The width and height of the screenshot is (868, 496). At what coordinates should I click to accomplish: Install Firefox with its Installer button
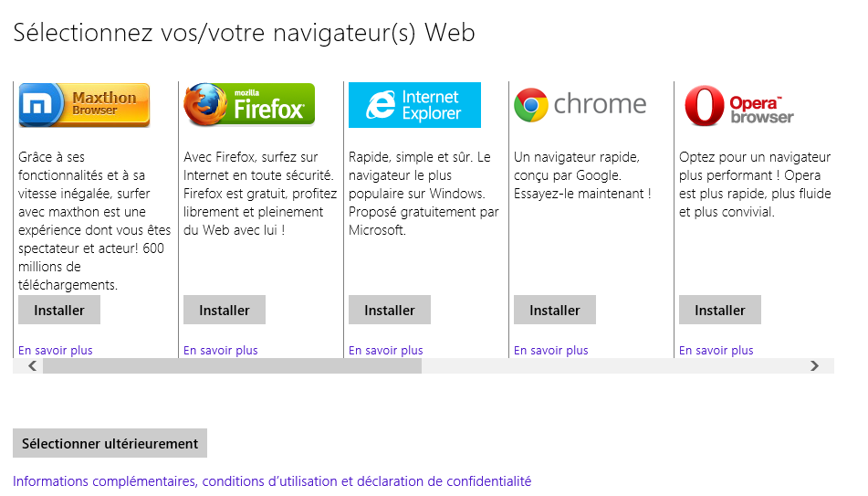click(225, 310)
